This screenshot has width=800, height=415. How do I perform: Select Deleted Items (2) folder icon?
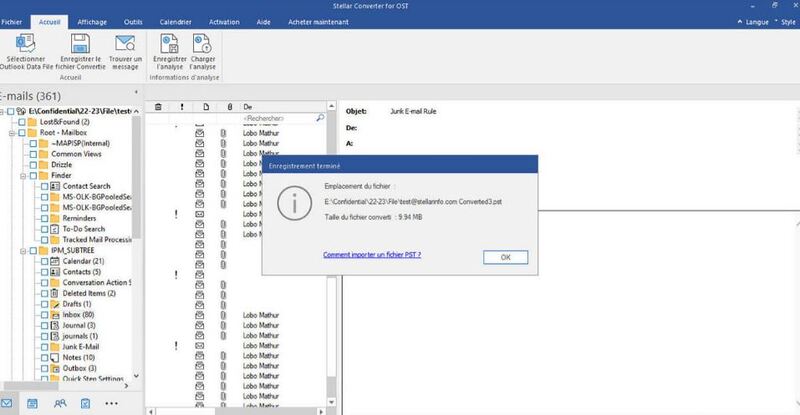55,293
